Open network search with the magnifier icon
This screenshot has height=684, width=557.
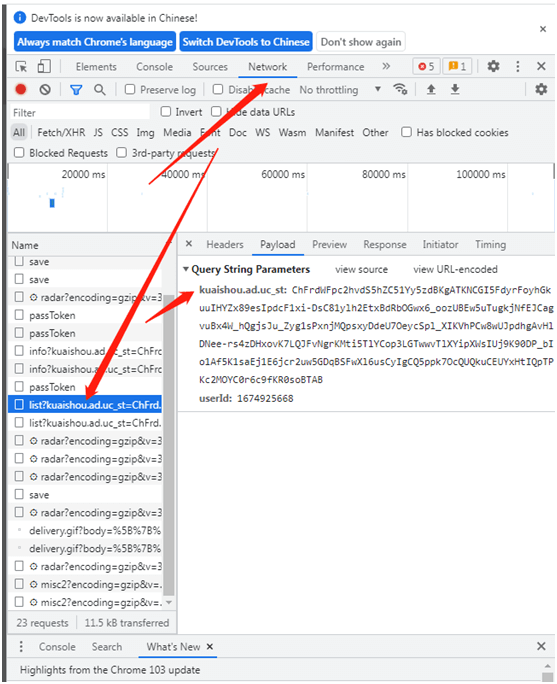tap(100, 90)
